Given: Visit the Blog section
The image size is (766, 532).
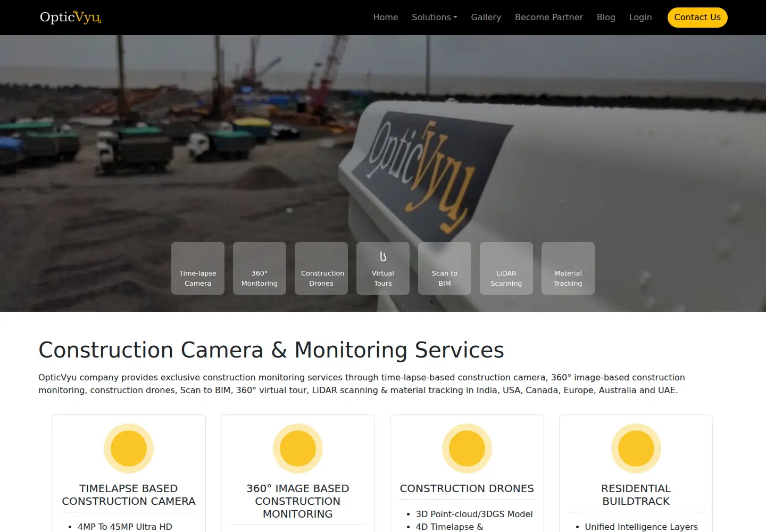Looking at the screenshot, I should pyautogui.click(x=606, y=17).
